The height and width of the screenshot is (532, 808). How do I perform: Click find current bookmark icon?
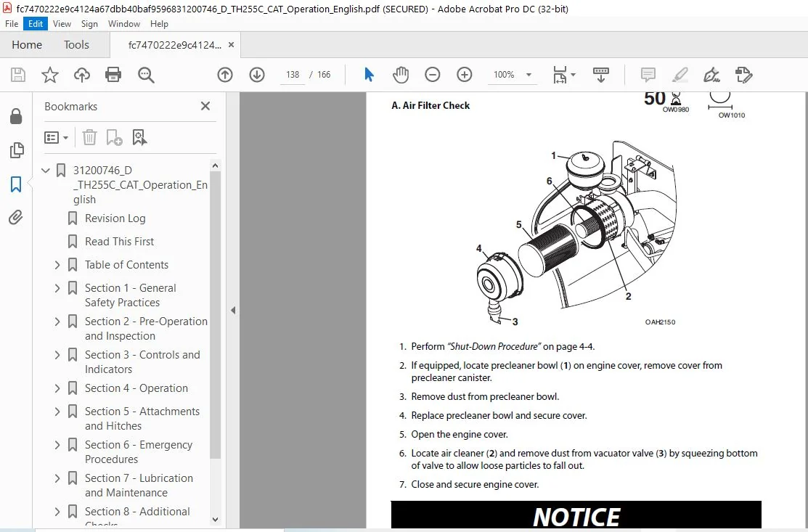139,137
